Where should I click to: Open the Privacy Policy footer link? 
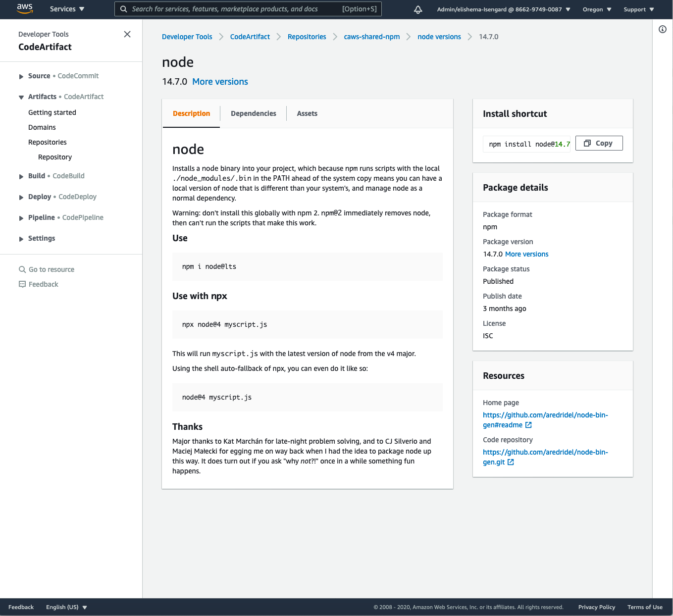click(597, 607)
